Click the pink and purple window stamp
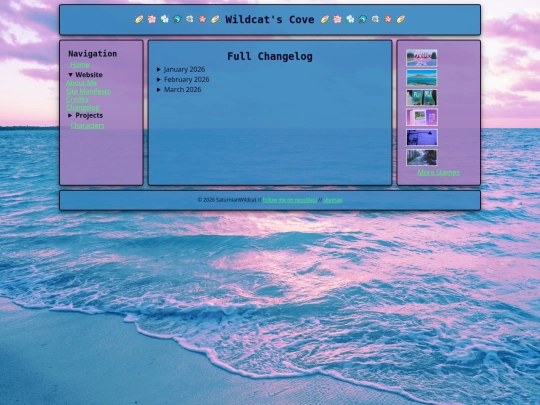 [422, 117]
